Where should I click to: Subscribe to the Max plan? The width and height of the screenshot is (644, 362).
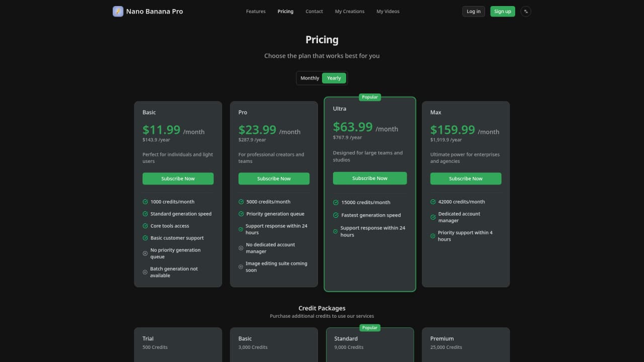[466, 178]
